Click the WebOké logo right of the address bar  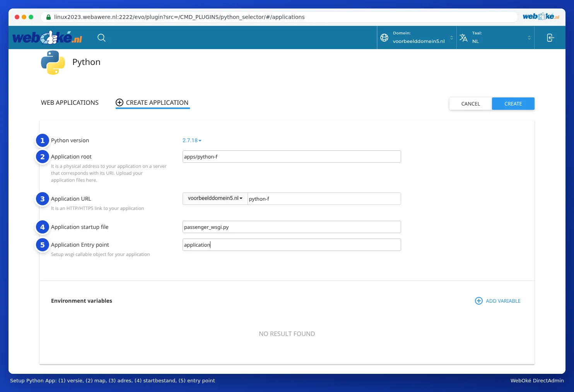click(x=541, y=16)
